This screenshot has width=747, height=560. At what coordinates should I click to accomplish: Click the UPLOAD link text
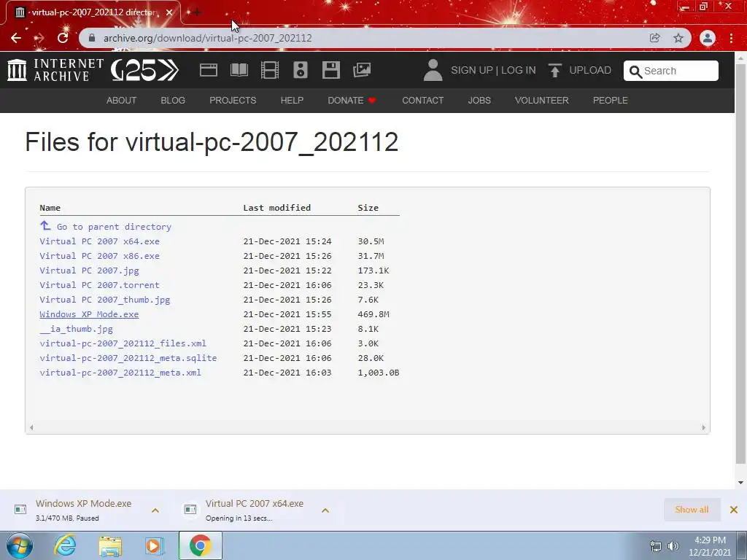[x=590, y=71]
